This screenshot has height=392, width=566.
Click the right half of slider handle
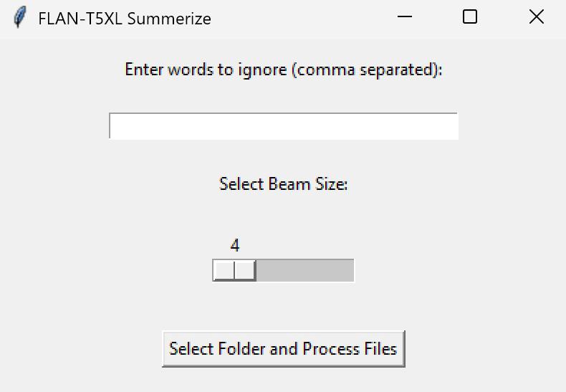(x=245, y=270)
